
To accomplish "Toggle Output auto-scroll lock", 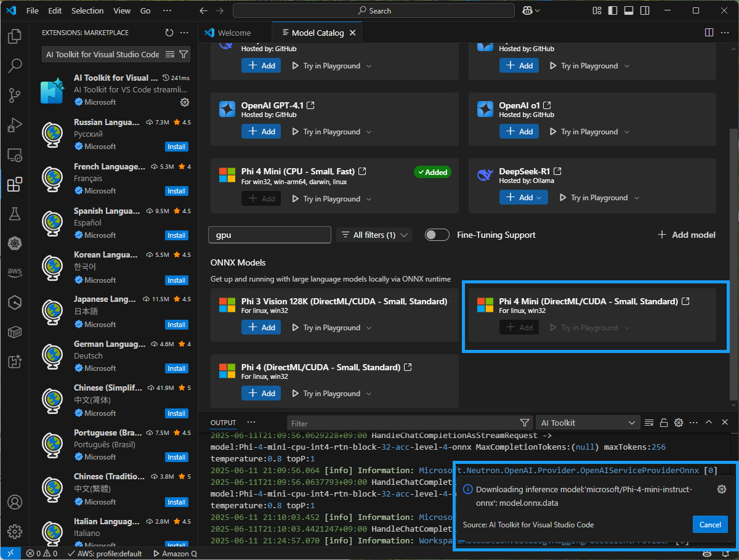I will 664,423.
